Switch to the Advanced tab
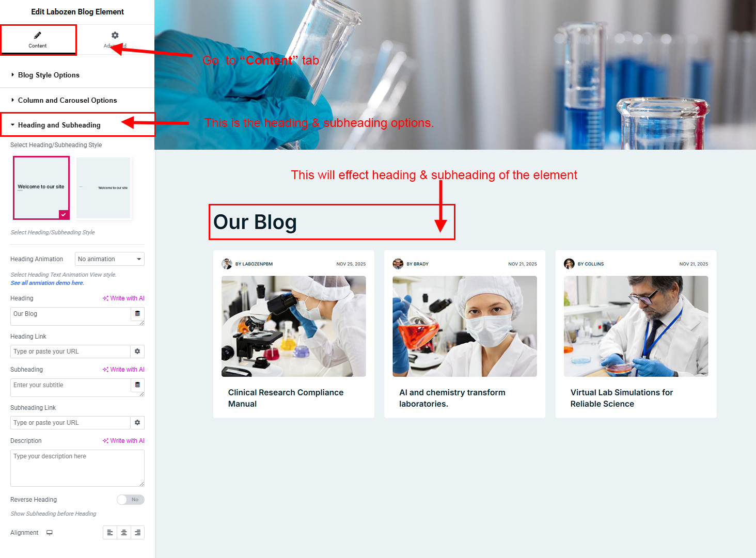The height and width of the screenshot is (558, 756). pos(115,40)
